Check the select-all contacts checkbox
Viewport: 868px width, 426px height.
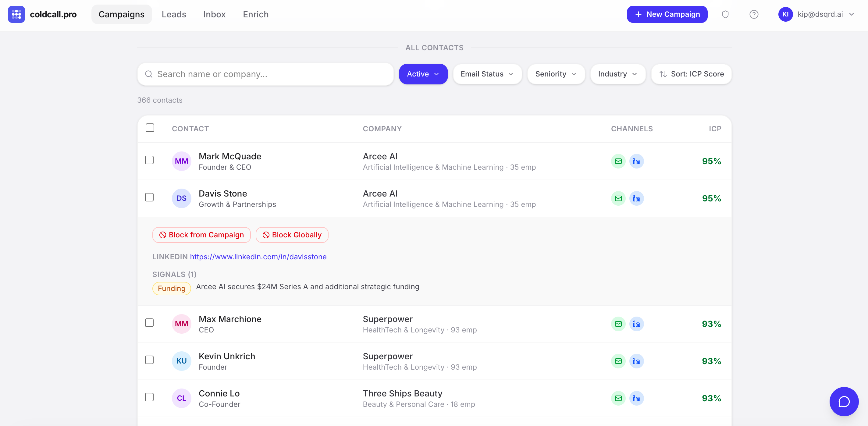pyautogui.click(x=150, y=128)
